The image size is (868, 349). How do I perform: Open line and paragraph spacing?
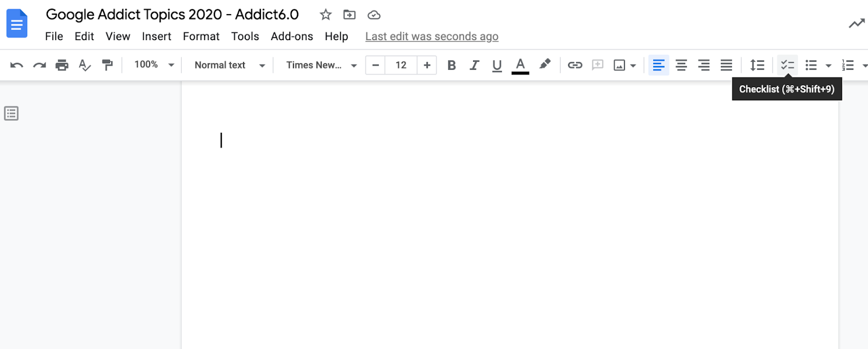(x=757, y=65)
